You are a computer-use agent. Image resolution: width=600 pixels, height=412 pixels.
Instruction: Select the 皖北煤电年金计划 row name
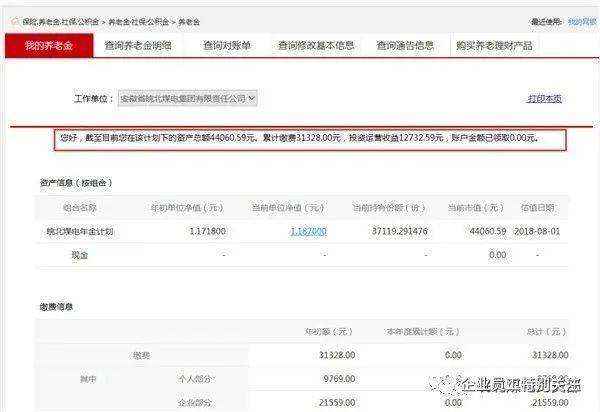pos(80,231)
